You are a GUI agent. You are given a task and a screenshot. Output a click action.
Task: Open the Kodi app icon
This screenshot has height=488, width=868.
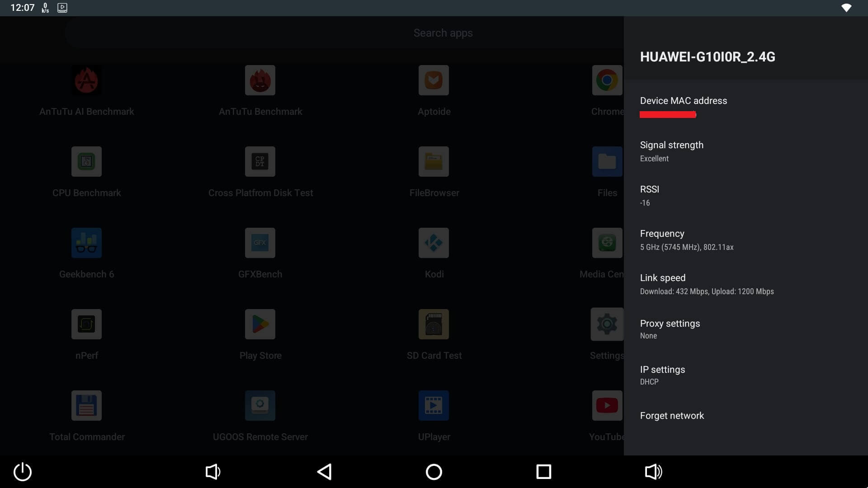tap(434, 243)
